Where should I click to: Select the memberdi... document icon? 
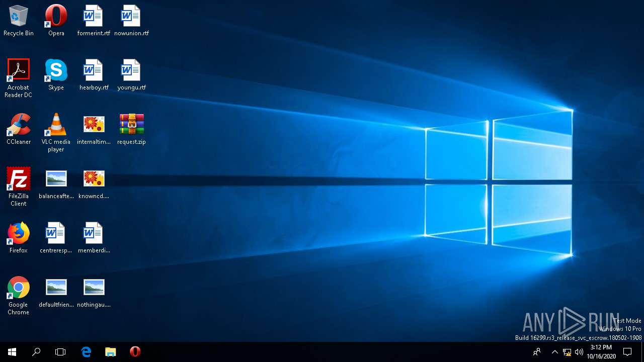pos(94,238)
